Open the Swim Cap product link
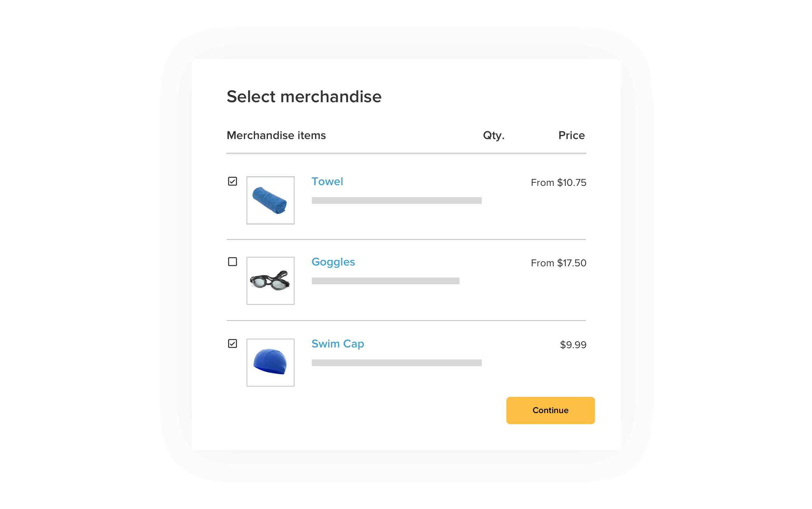This screenshot has height=509, width=812. [338, 344]
